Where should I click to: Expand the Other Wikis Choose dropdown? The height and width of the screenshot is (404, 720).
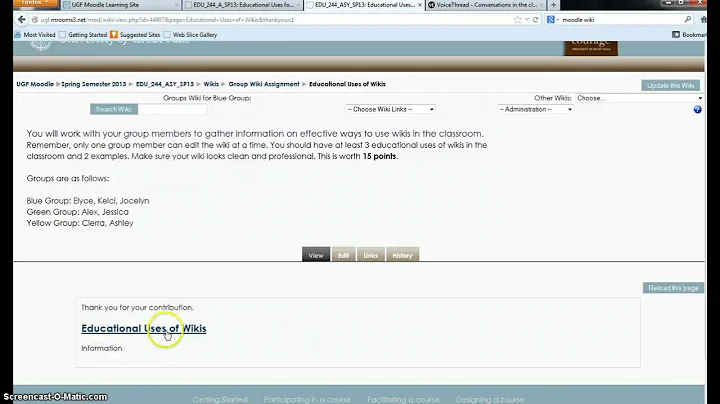[639, 98]
